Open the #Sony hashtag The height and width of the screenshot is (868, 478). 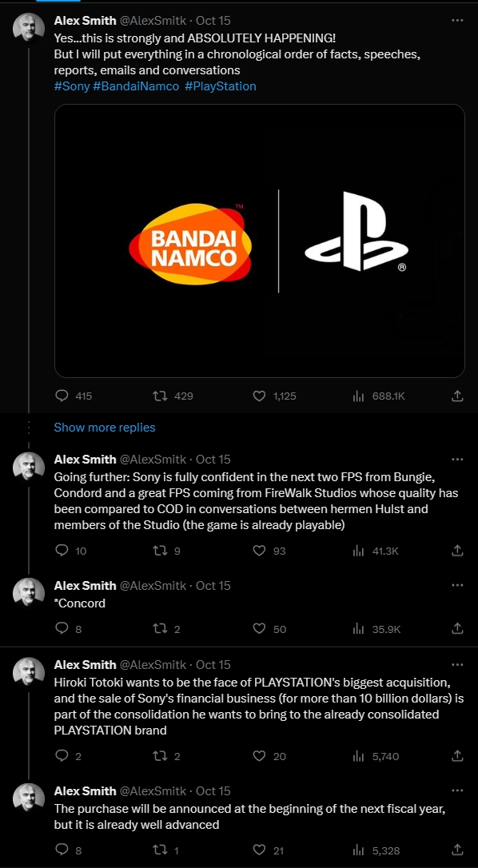pyautogui.click(x=71, y=86)
